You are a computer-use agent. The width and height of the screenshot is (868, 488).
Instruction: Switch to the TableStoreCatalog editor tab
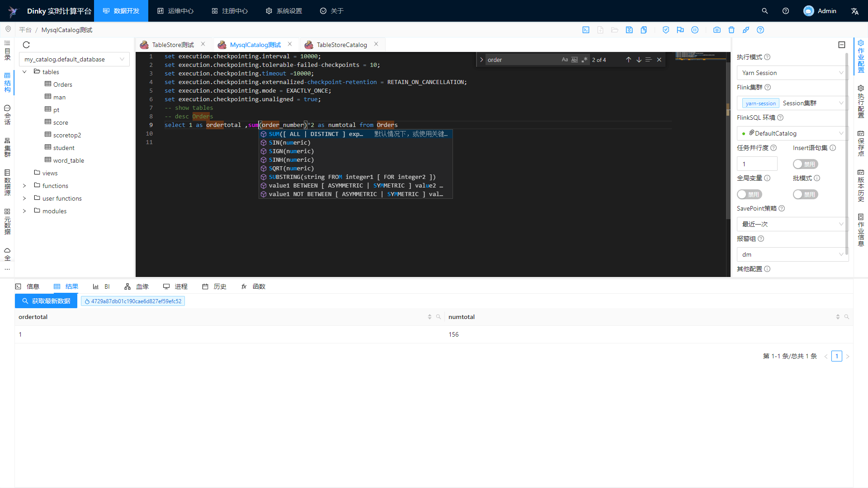341,45
